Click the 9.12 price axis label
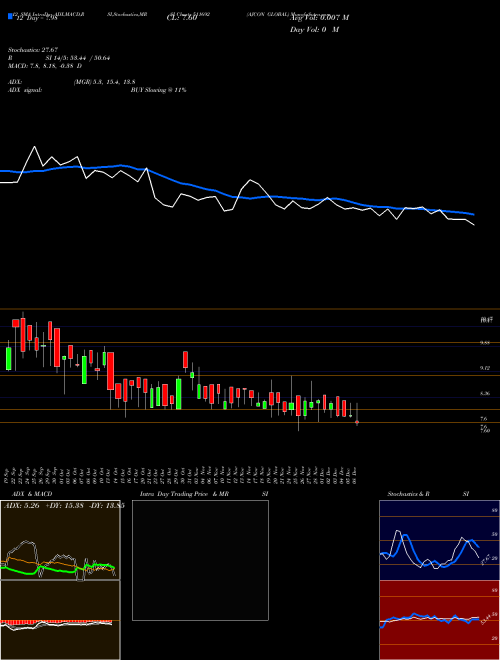 (x=485, y=368)
